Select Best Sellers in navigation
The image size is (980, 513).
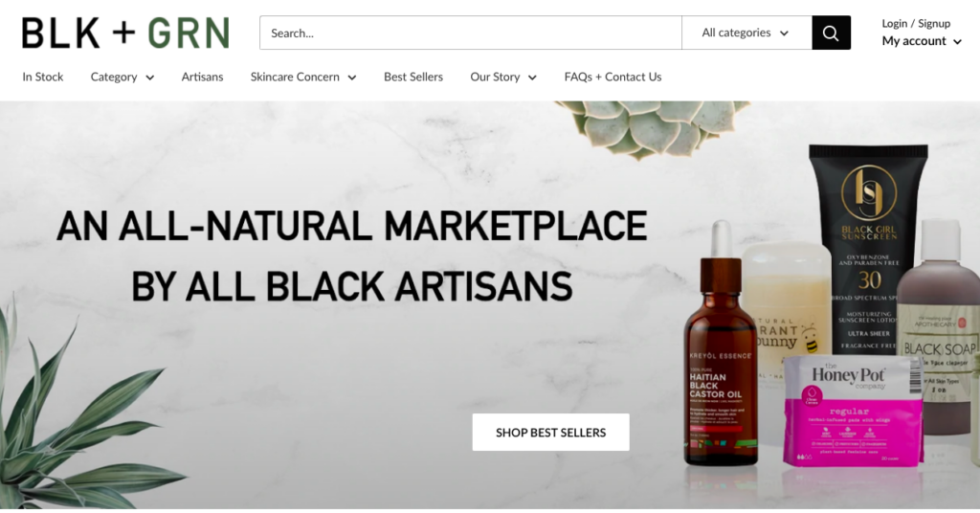click(413, 77)
